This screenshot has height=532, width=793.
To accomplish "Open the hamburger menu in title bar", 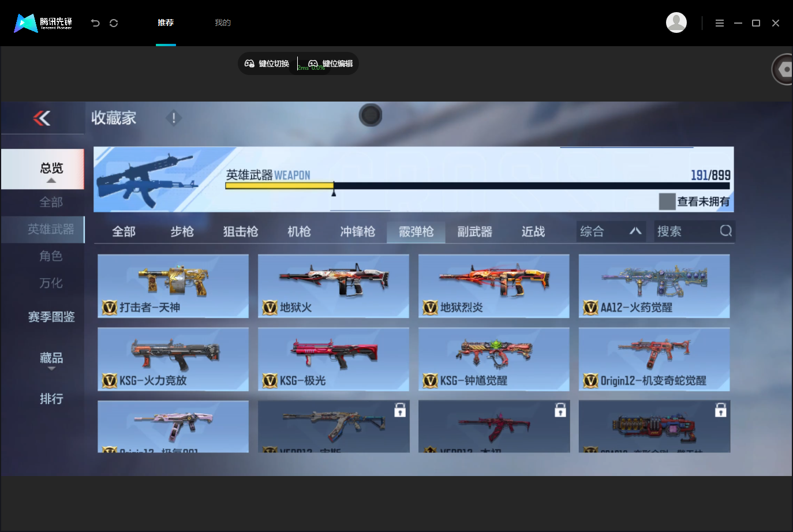I will (x=720, y=23).
